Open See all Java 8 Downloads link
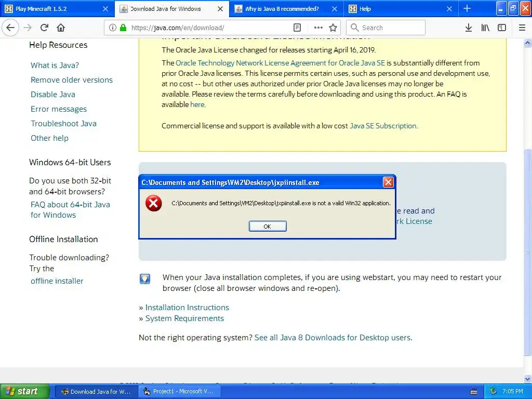This screenshot has width=532, height=399. (333, 338)
